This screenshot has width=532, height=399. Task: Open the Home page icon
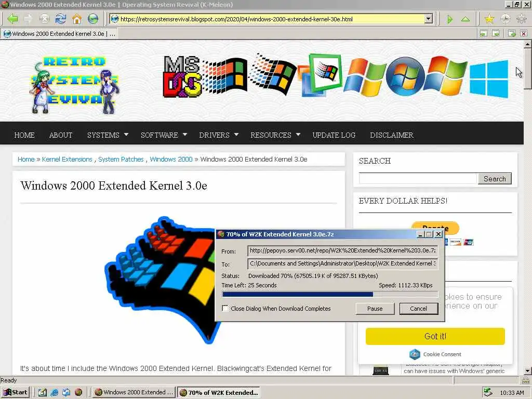(77, 19)
